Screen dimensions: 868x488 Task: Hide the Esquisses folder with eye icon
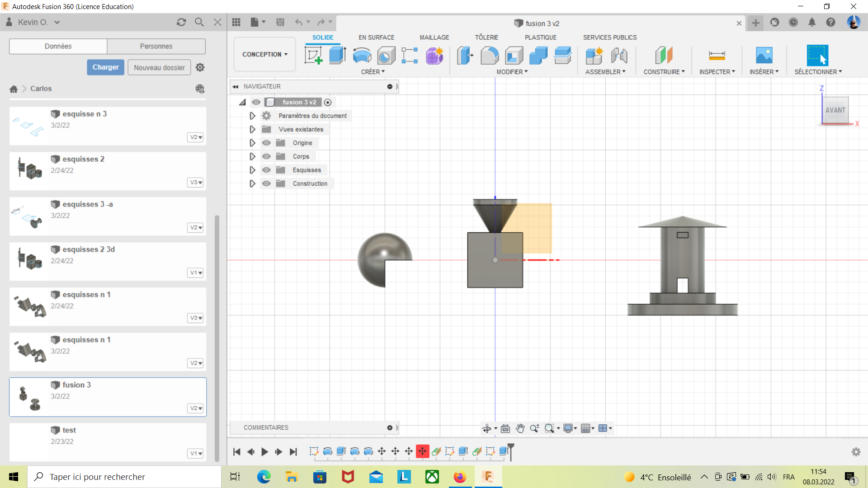(266, 170)
